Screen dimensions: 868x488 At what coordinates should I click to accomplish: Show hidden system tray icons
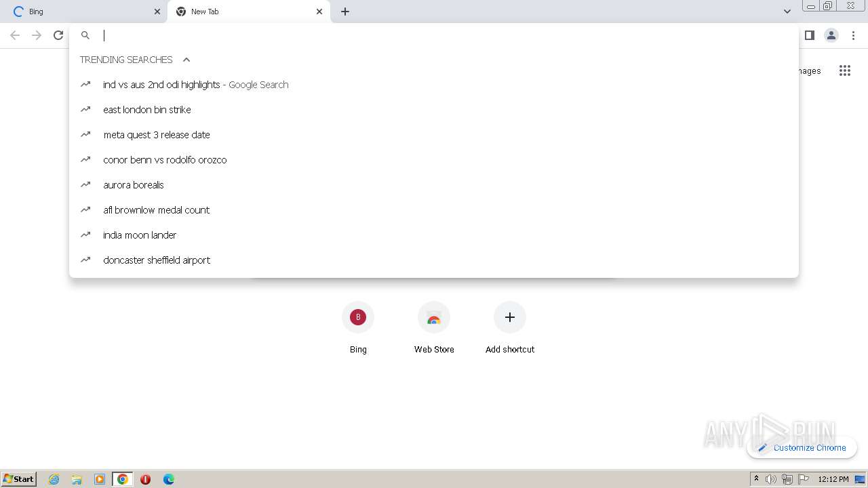(x=756, y=479)
